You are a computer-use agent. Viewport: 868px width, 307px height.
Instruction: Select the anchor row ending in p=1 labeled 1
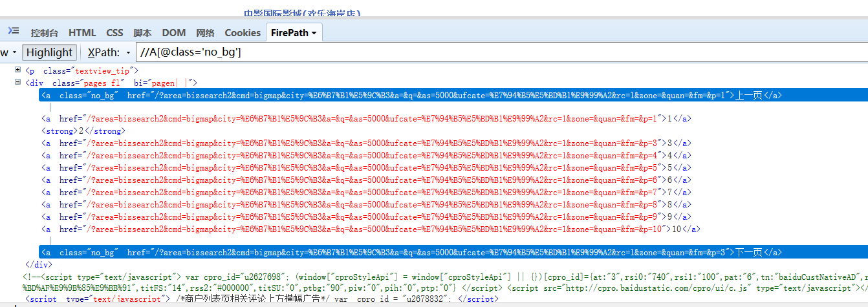(366, 119)
